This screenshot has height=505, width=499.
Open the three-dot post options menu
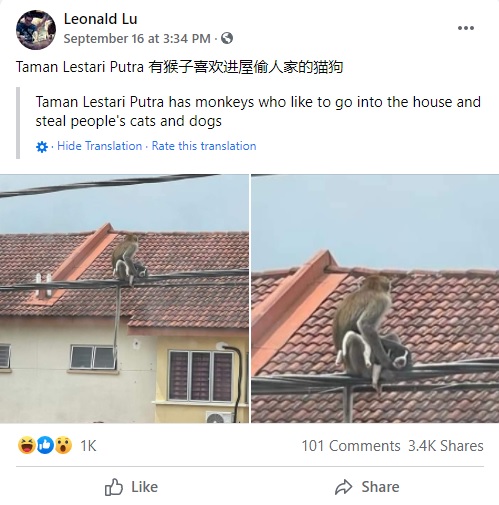[466, 28]
